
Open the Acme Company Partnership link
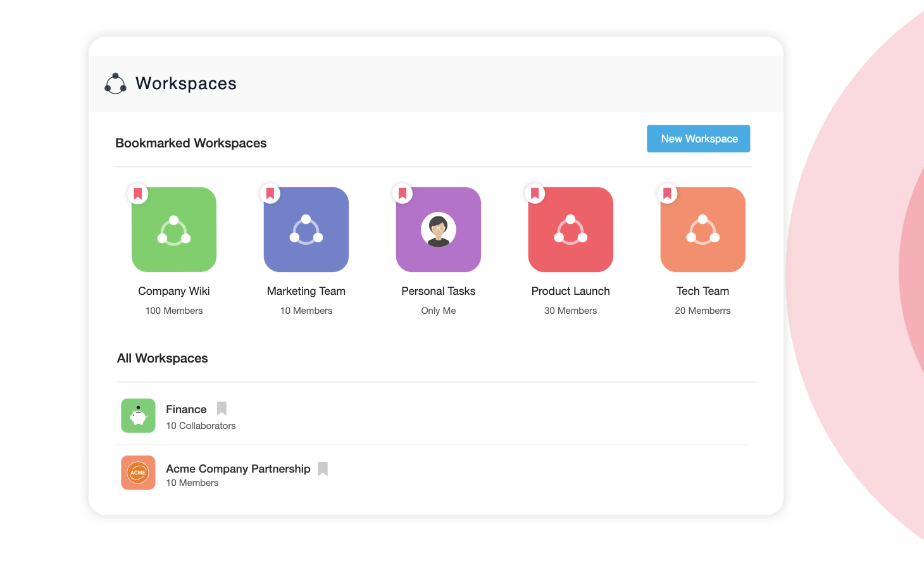click(x=238, y=469)
